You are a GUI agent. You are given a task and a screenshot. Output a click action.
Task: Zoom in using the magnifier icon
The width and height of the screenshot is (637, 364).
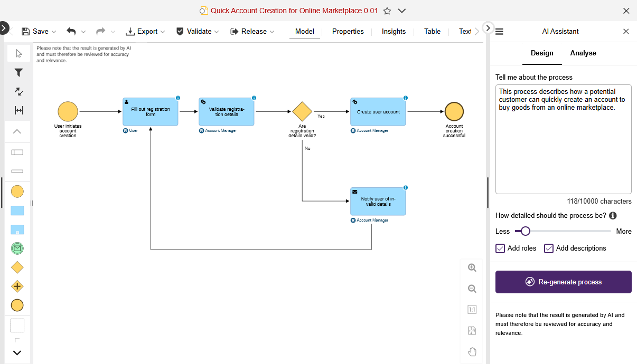[472, 267]
